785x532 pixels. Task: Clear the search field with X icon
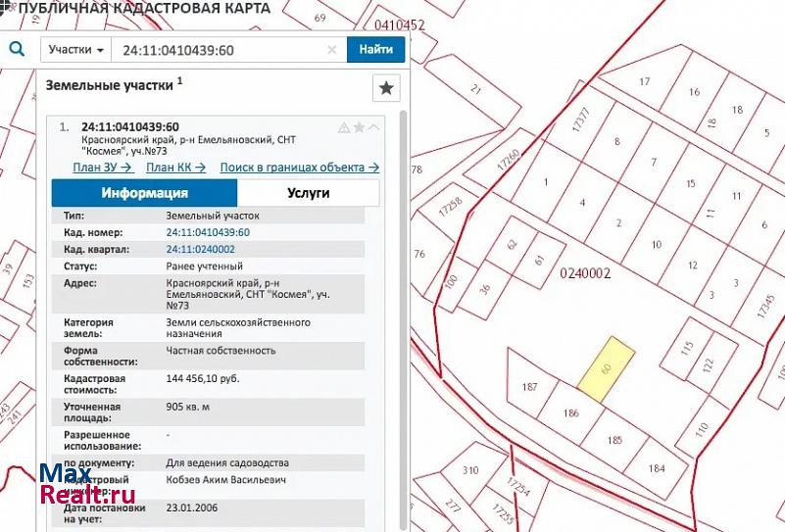(x=332, y=50)
